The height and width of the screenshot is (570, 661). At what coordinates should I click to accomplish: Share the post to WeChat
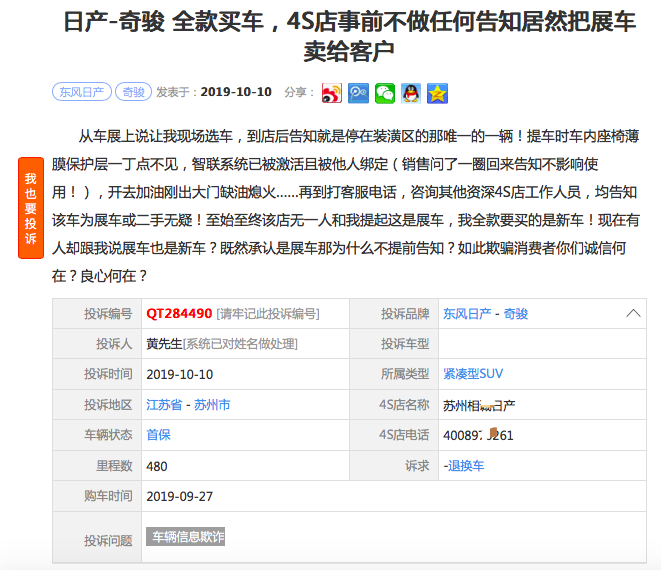[385, 93]
